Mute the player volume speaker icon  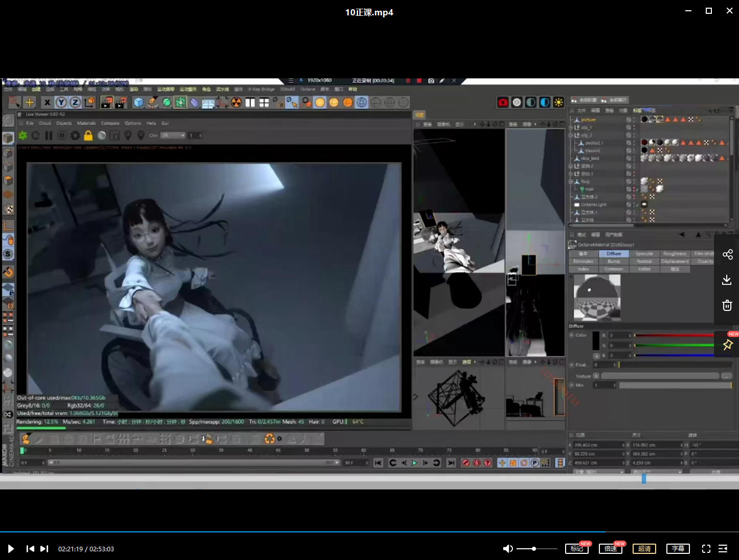click(x=507, y=549)
